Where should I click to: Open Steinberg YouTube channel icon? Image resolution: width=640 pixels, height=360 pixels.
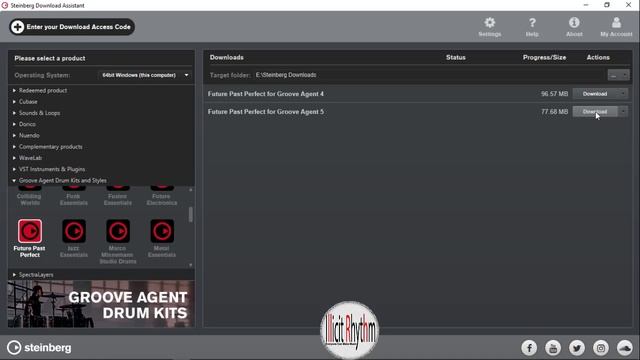[553, 348]
